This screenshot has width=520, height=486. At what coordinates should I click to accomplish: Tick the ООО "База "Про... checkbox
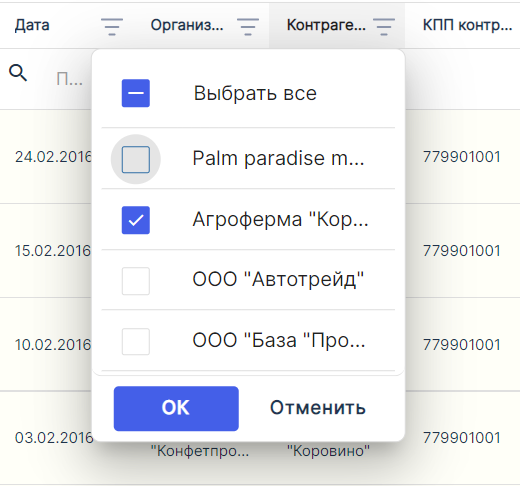pos(136,342)
